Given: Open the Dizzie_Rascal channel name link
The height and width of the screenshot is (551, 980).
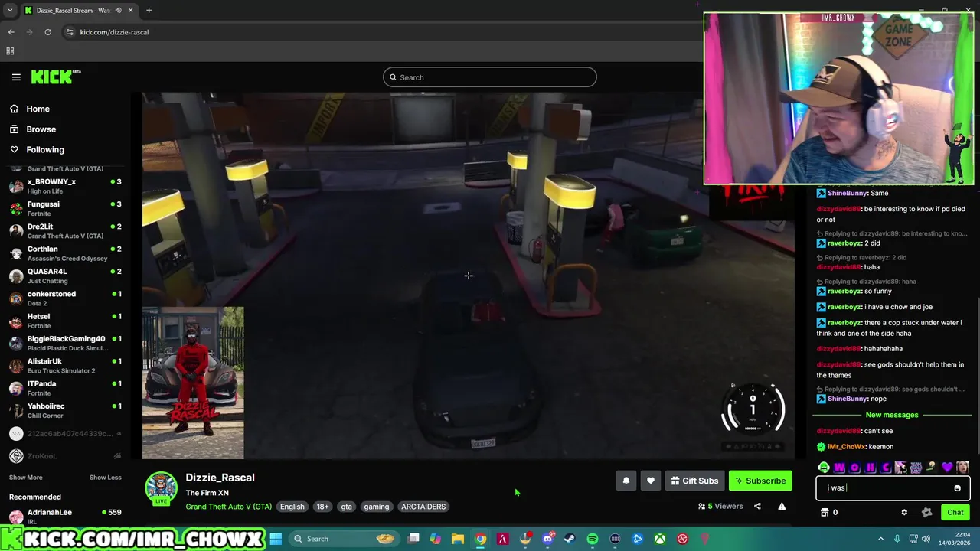Looking at the screenshot, I should 220,478.
